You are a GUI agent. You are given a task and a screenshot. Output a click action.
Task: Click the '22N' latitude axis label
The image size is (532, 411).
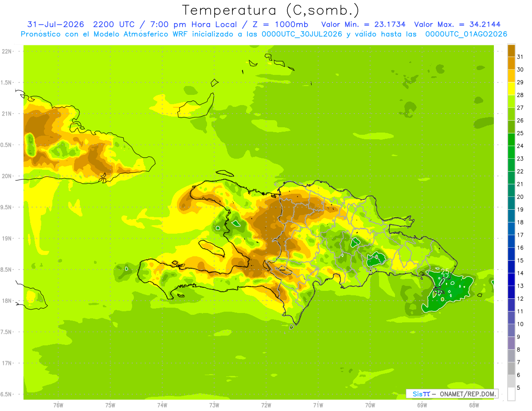(x=8, y=51)
